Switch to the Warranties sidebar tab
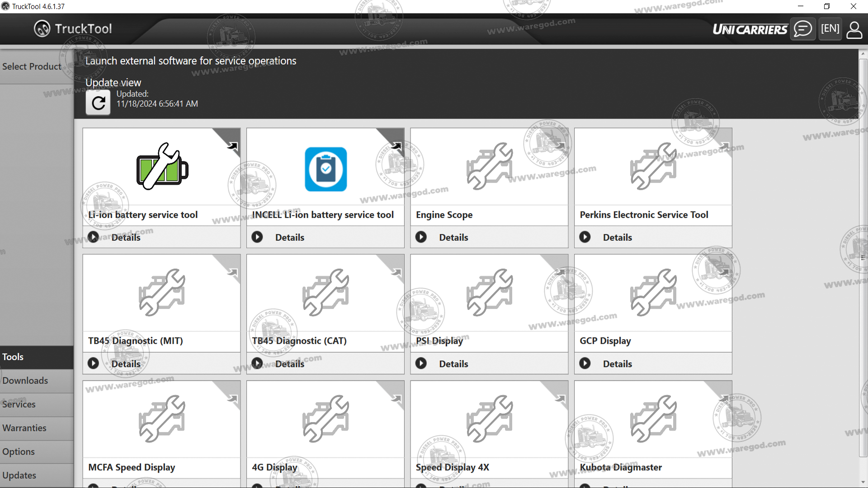This screenshot has width=868, height=488. click(x=24, y=428)
